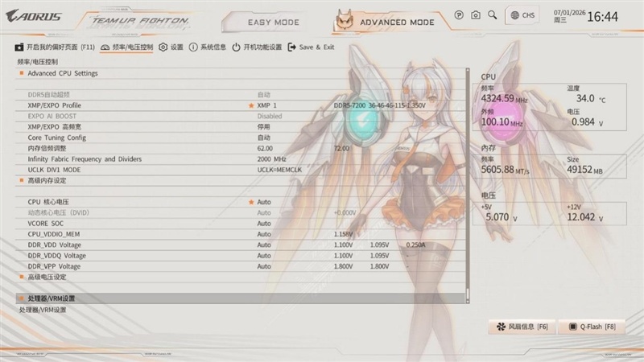Image resolution: width=644 pixels, height=362 pixels.
Task: Click the settings list scrollbar
Action: click(x=468, y=186)
